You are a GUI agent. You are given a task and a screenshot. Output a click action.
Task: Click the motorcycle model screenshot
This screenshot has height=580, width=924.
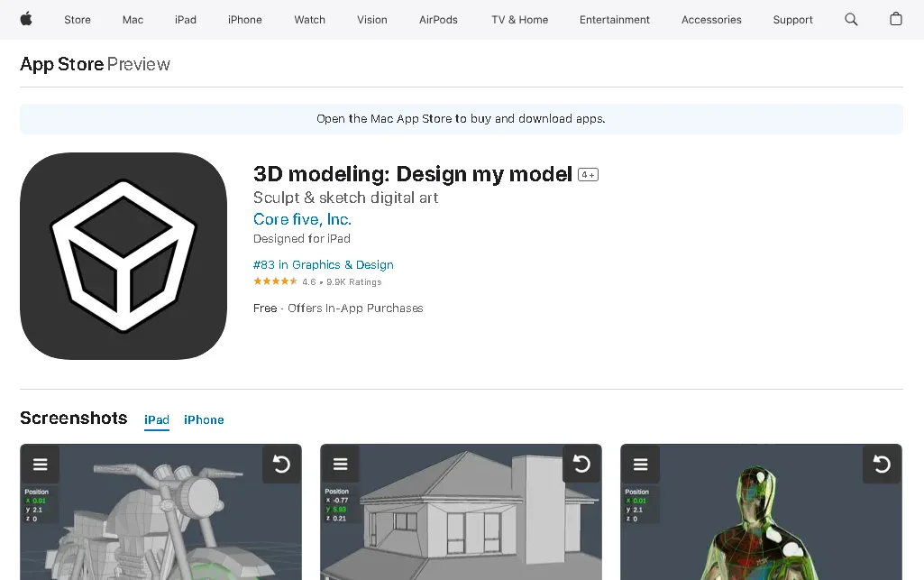pyautogui.click(x=160, y=532)
